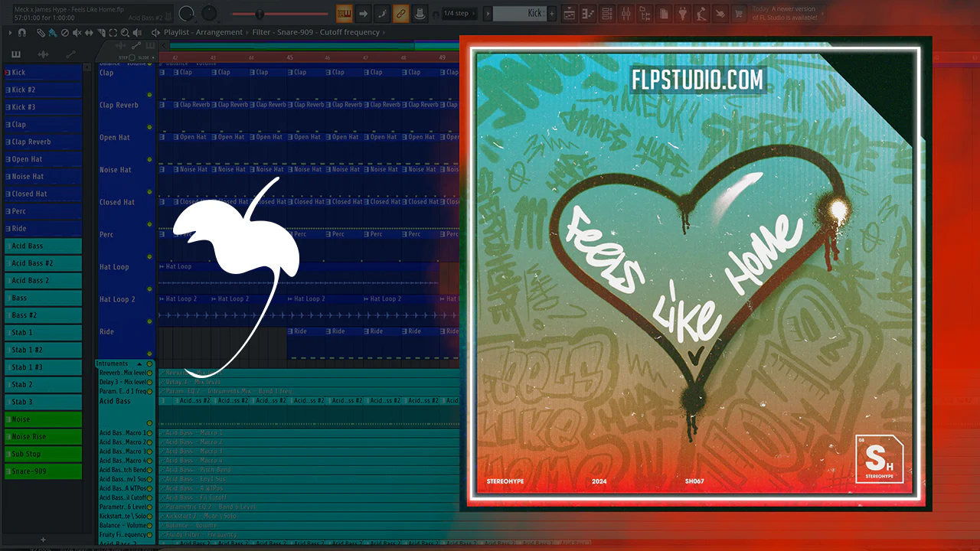Open the Channel rack view icon
This screenshot has width=980, height=551.
607,13
